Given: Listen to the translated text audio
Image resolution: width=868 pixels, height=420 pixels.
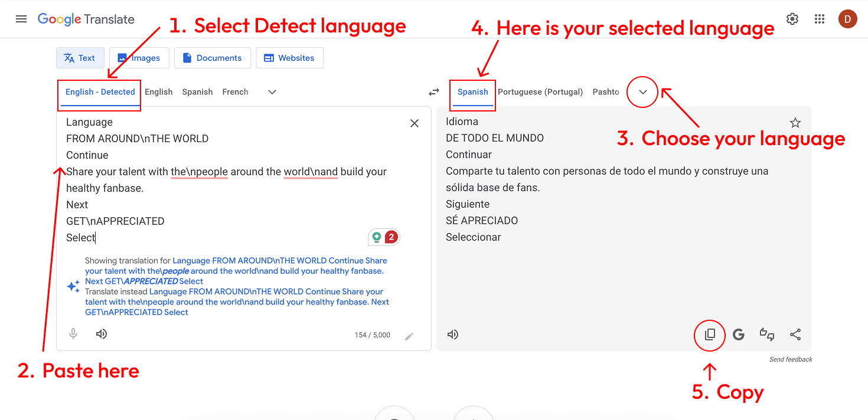Looking at the screenshot, I should pyautogui.click(x=453, y=334).
